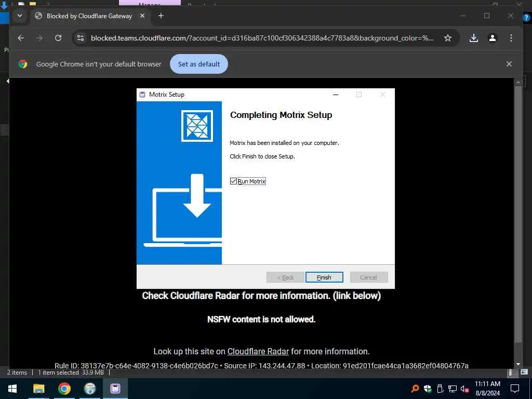The image size is (532, 399).
Task: Open the orange magnifier tray icon
Action: [x=415, y=389]
